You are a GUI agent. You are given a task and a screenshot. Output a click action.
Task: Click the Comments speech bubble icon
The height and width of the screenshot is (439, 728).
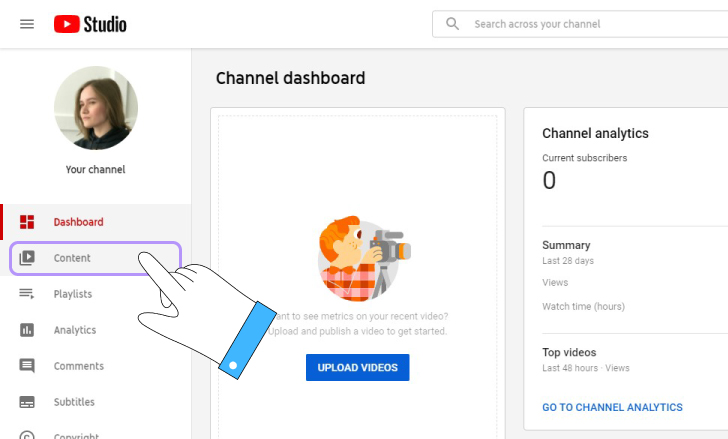[x=27, y=366]
